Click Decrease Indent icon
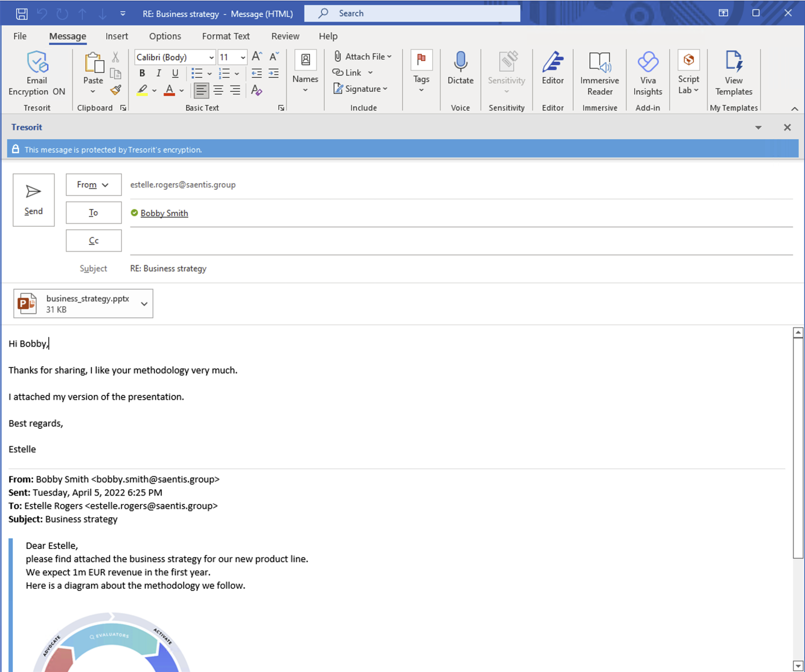 [257, 73]
